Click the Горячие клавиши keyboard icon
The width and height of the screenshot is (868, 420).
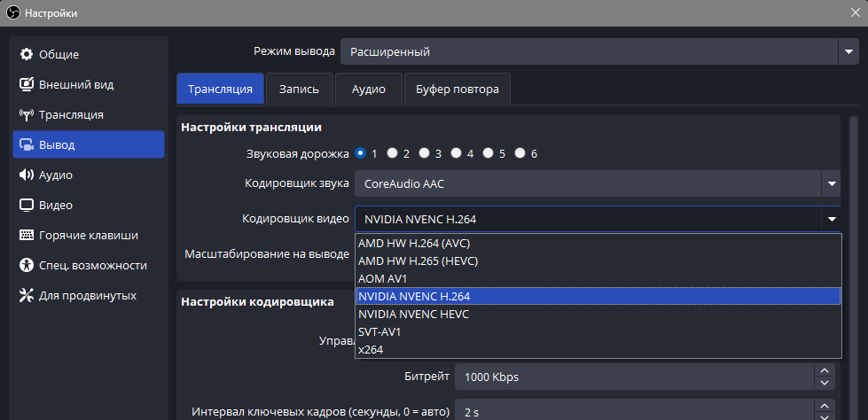pos(27,235)
